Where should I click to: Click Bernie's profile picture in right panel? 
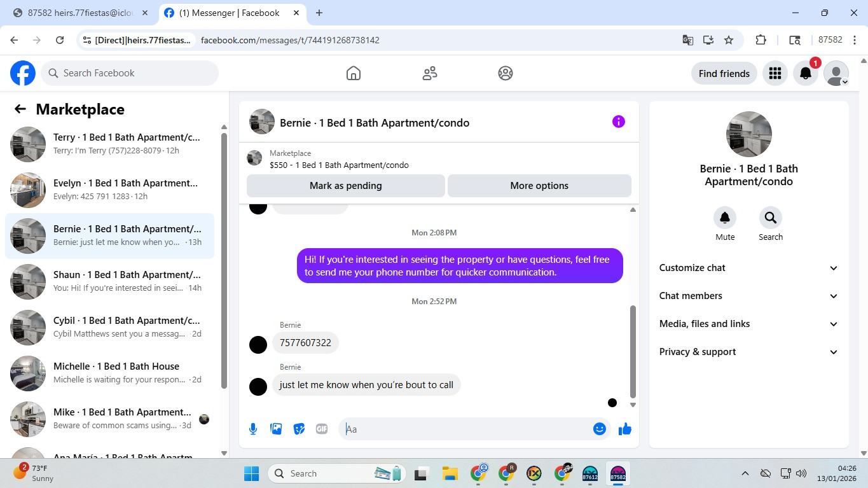(x=749, y=134)
